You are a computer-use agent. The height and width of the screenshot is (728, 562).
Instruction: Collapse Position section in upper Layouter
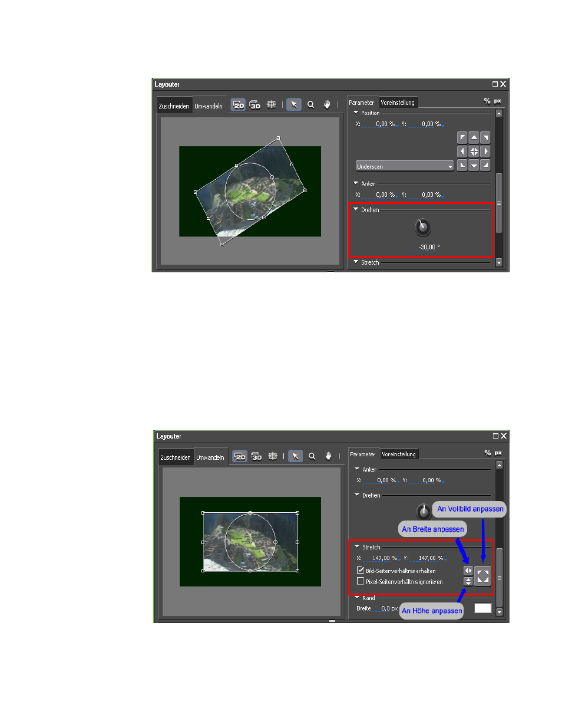356,112
